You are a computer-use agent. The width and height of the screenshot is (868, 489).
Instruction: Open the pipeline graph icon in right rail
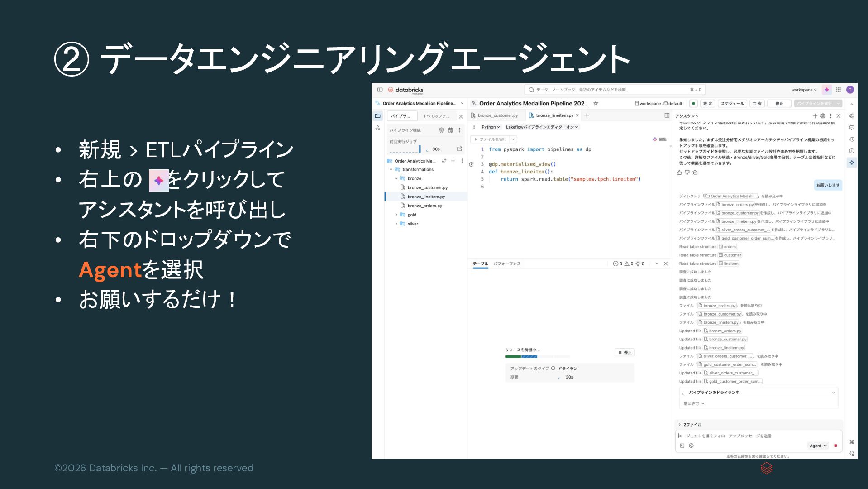point(852,116)
